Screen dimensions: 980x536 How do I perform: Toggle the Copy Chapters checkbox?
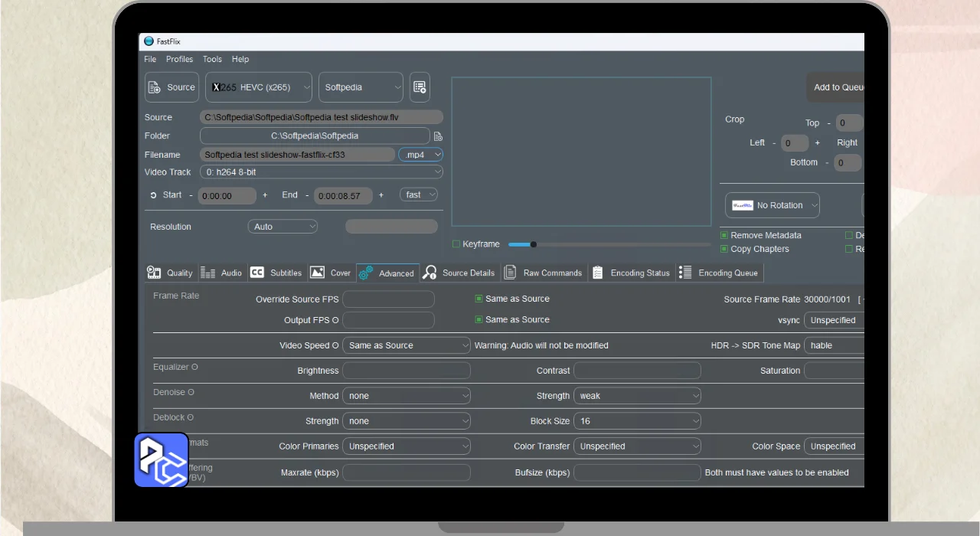pos(724,249)
